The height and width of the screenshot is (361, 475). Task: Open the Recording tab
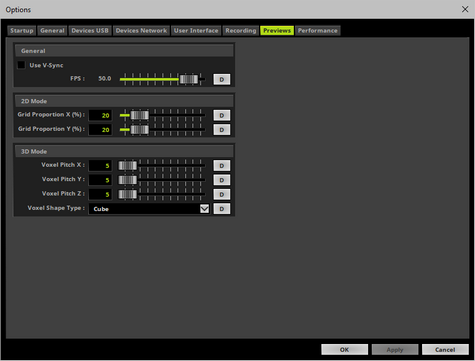[241, 30]
